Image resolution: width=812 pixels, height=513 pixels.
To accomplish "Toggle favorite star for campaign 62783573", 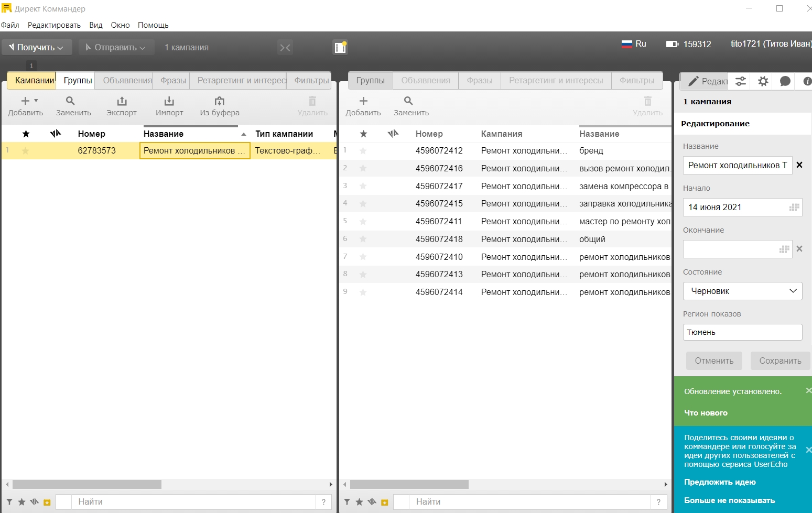I will (25, 151).
